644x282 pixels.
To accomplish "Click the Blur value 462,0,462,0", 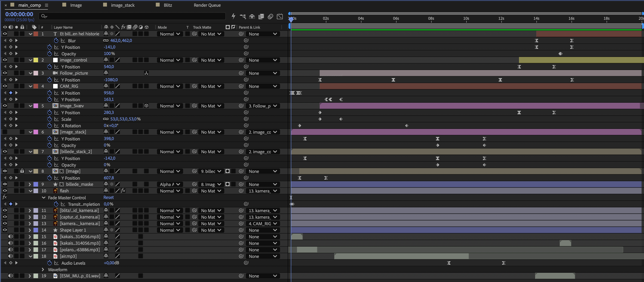I will (x=121, y=40).
